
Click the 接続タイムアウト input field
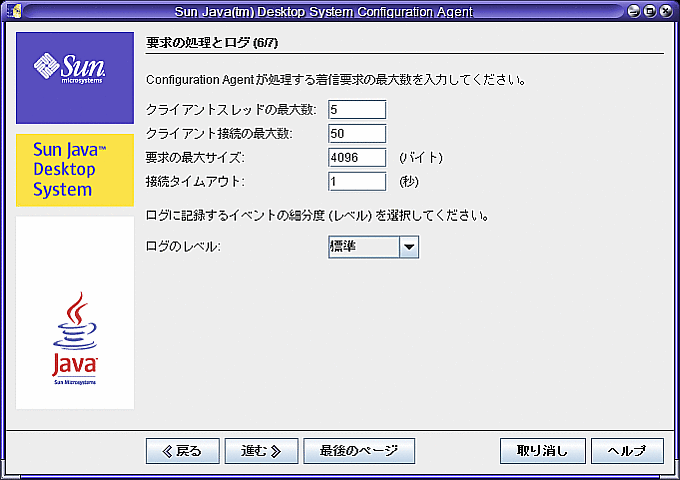pyautogui.click(x=357, y=181)
